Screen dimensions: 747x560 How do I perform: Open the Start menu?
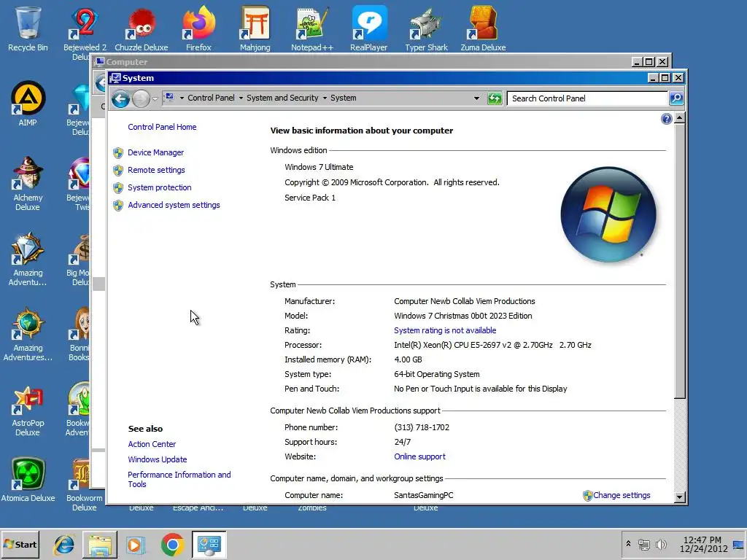[x=20, y=544]
